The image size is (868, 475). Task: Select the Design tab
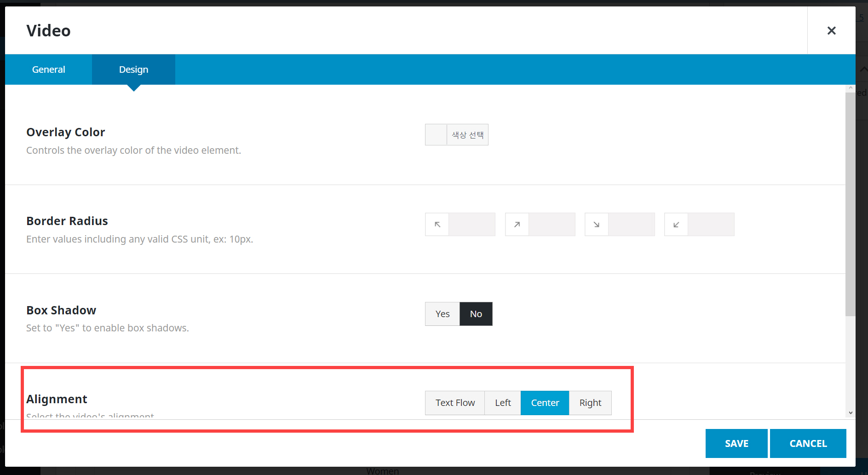tap(133, 70)
